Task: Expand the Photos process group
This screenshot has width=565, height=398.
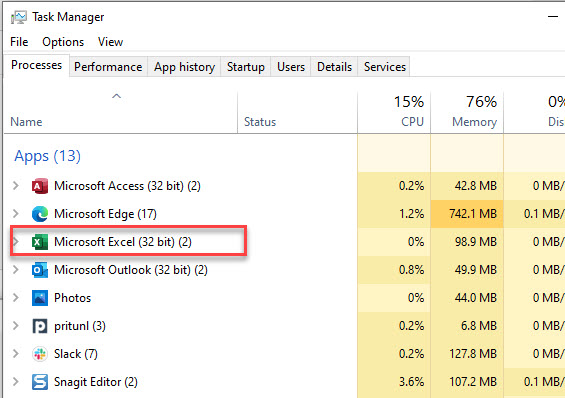Action: tap(15, 298)
